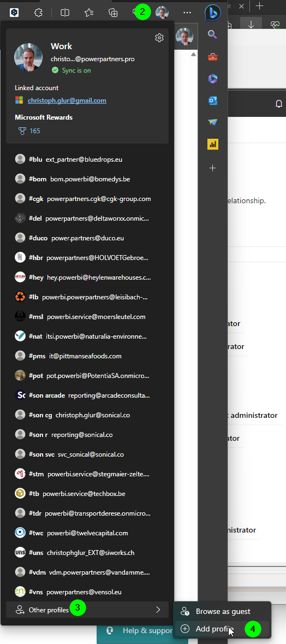Choose the #tb techbox profile
The width and height of the screenshot is (286, 644).
pos(87,493)
